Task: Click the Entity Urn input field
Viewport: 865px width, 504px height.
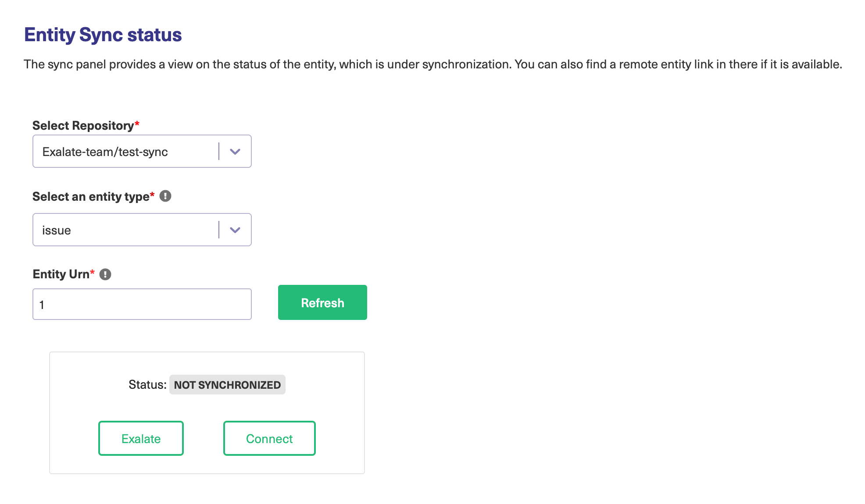Action: (x=142, y=304)
